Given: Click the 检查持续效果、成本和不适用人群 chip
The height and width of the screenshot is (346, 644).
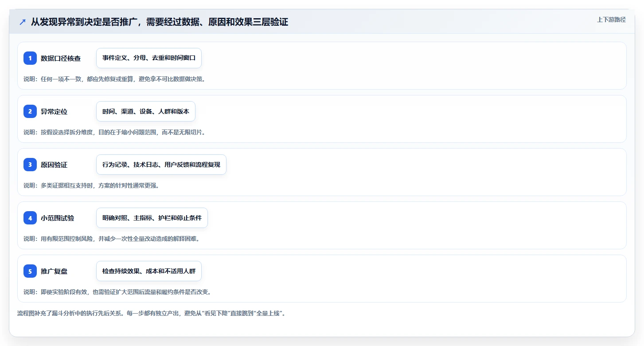Looking at the screenshot, I should pyautogui.click(x=149, y=271).
